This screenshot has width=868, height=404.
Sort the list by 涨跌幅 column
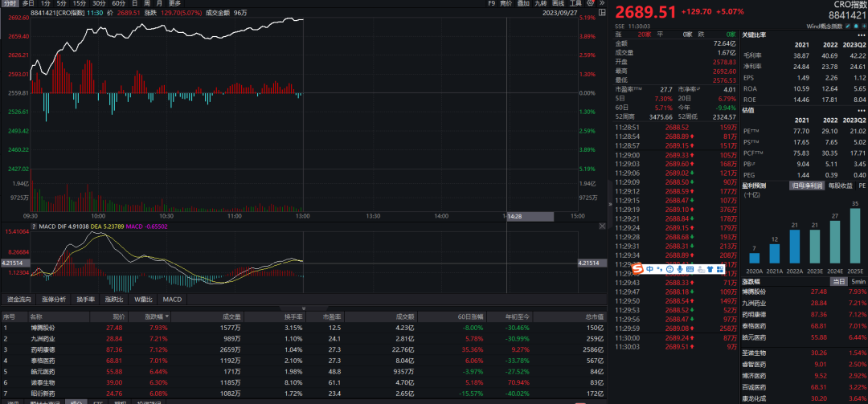point(157,317)
